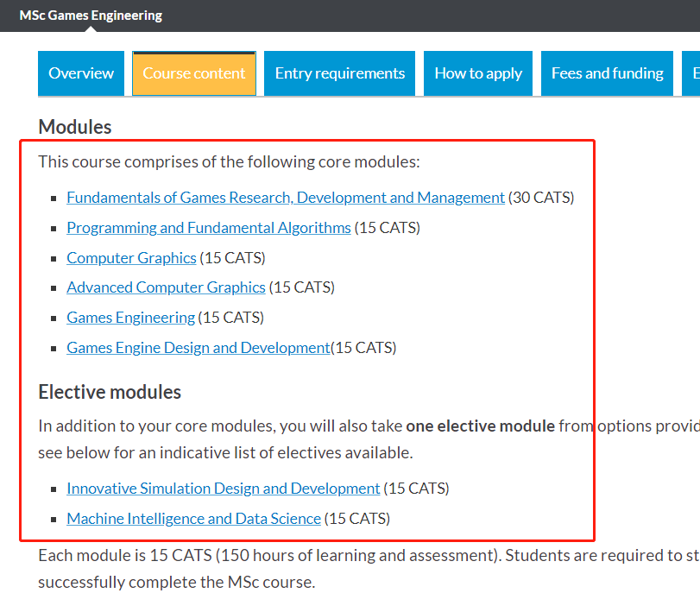Click the Games Engineering module link
The height and width of the screenshot is (593, 700).
pyautogui.click(x=130, y=318)
